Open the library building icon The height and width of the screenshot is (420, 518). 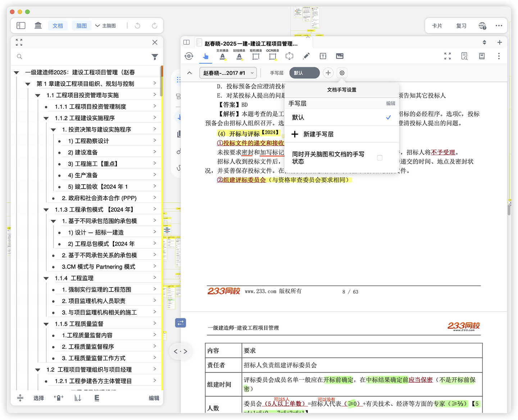(38, 26)
